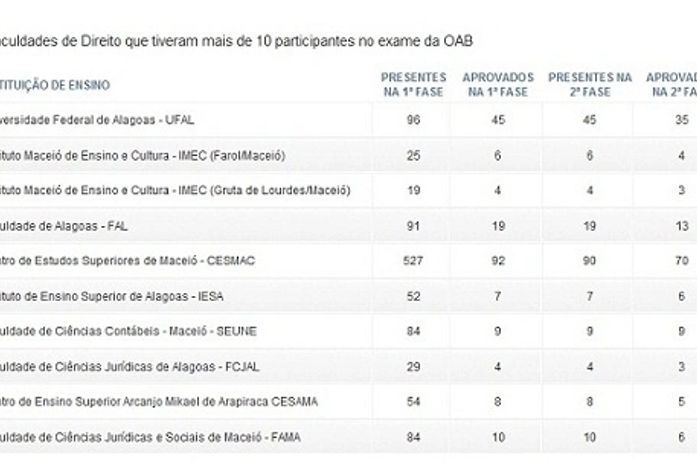Select the value 52 in the IESA row
The image size is (697, 465).
(413, 296)
